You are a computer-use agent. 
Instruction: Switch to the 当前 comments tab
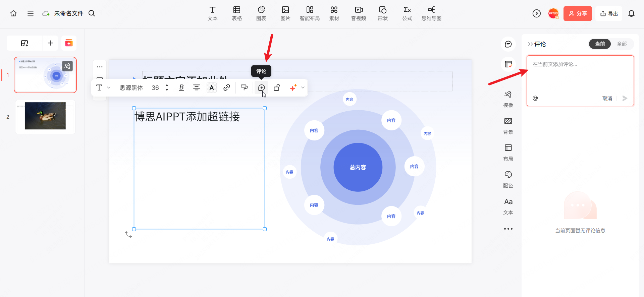click(x=600, y=44)
